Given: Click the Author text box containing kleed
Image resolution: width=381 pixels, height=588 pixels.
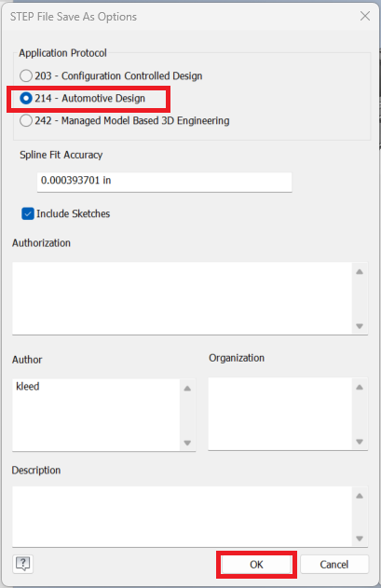Looking at the screenshot, I should pyautogui.click(x=96, y=415).
